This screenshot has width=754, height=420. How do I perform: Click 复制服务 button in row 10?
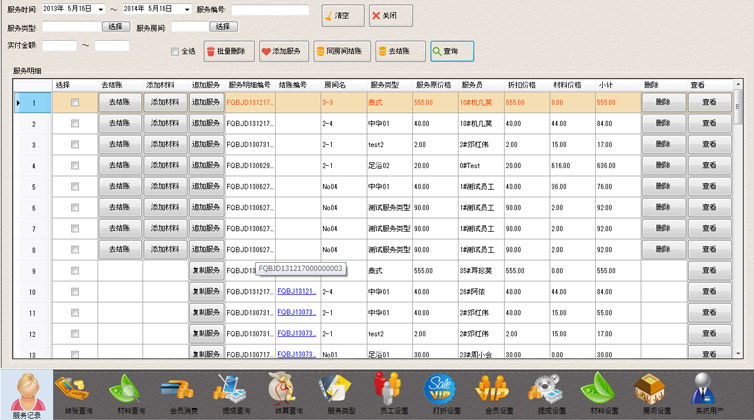coord(206,291)
